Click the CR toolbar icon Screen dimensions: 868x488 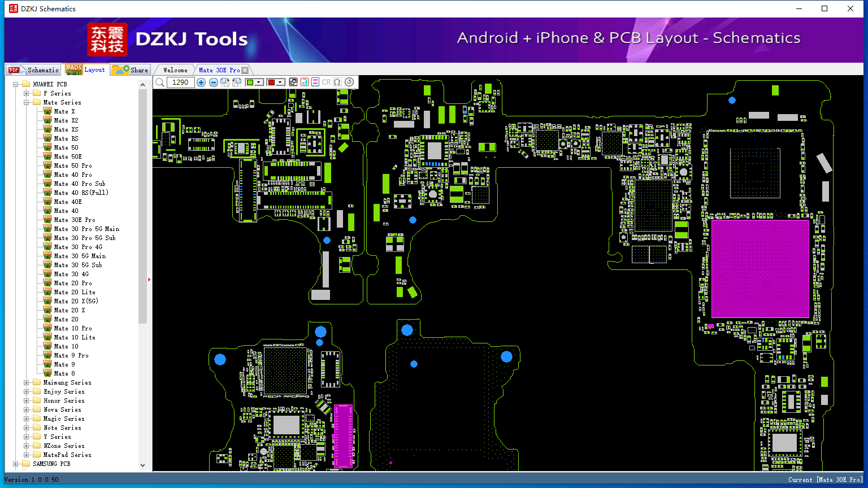(326, 82)
